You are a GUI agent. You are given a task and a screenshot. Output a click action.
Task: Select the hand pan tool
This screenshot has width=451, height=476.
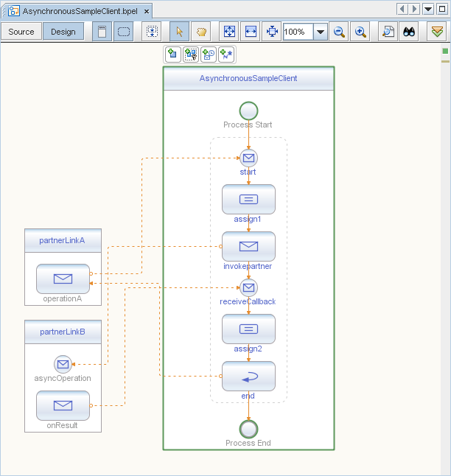[x=200, y=32]
